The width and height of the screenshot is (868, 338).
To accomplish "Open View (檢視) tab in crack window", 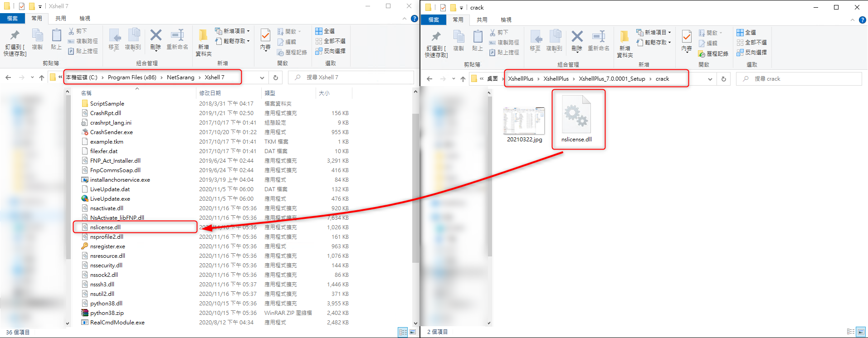I will click(506, 20).
